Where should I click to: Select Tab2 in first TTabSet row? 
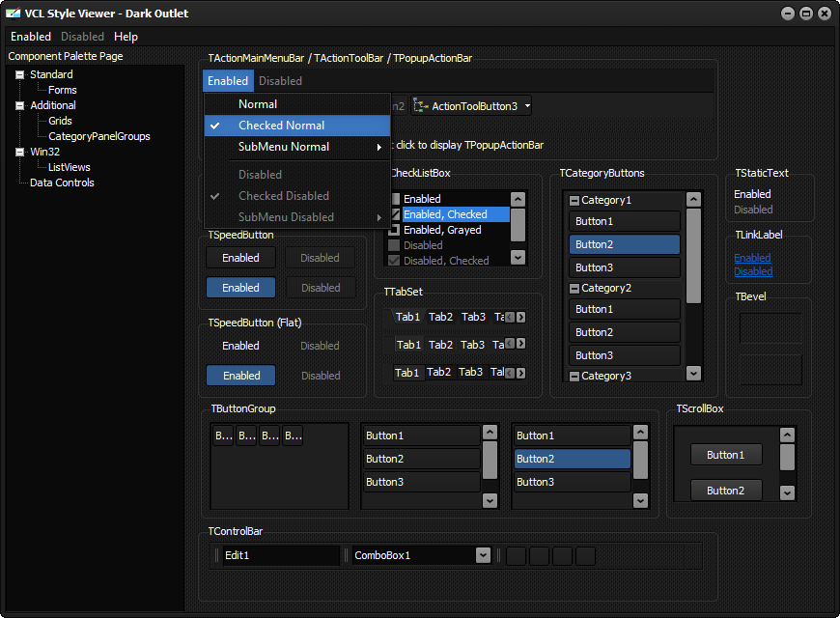point(441,317)
